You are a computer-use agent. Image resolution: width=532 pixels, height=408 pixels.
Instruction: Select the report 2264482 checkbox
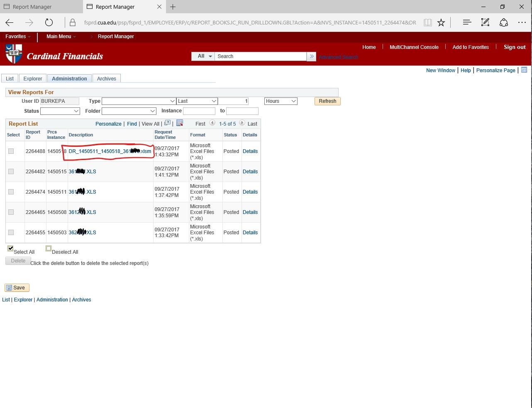click(11, 172)
